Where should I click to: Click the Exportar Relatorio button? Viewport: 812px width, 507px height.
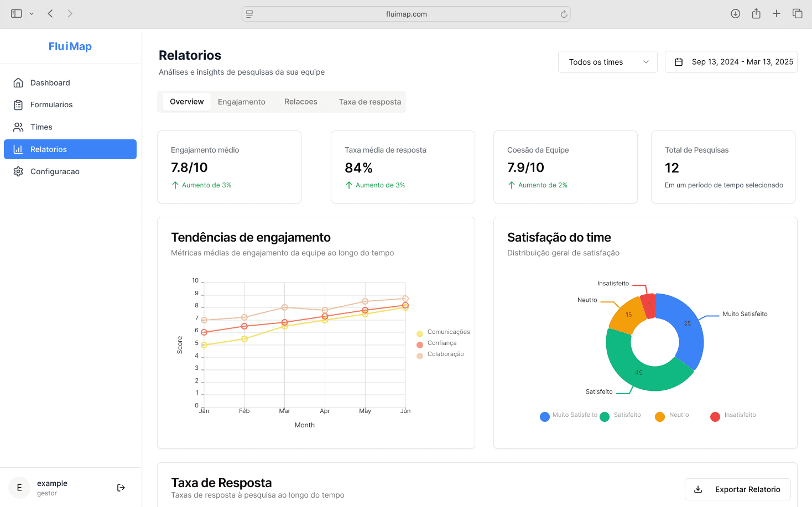738,489
